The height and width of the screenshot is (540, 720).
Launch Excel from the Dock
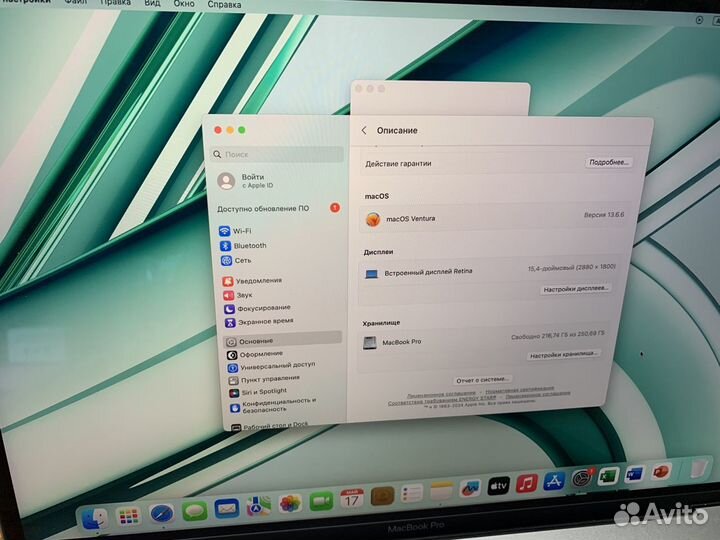click(x=608, y=477)
